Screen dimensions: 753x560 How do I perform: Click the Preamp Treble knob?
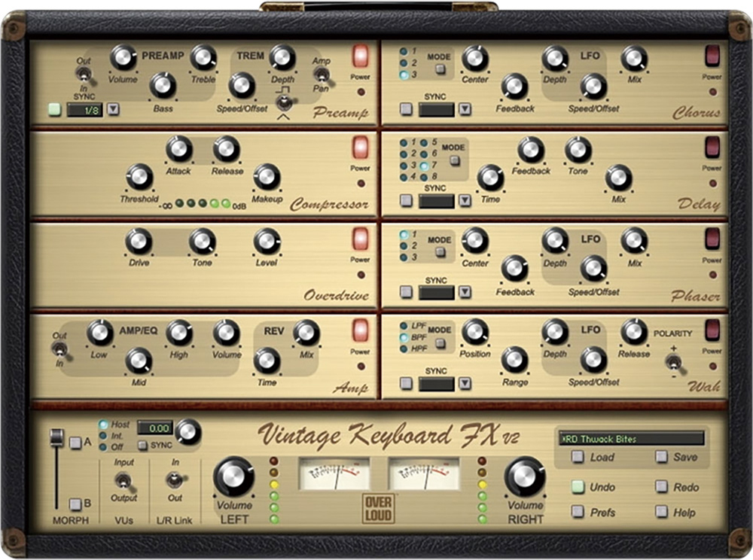coord(203,58)
